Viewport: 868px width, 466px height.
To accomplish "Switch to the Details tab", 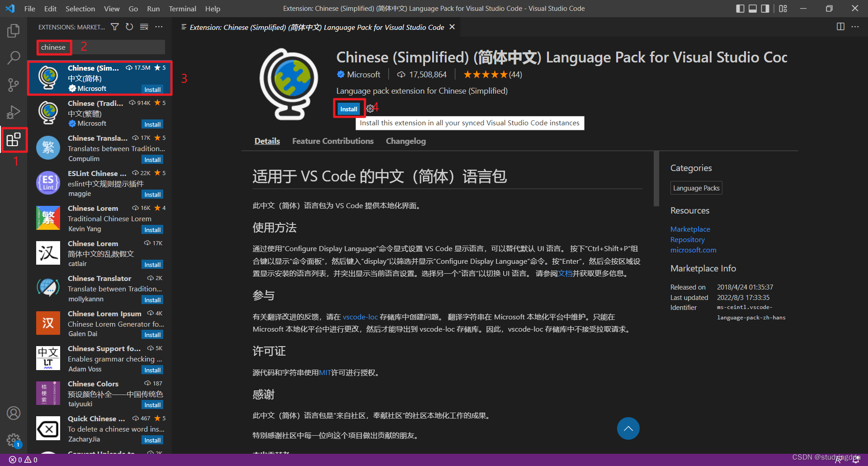I will pyautogui.click(x=267, y=141).
